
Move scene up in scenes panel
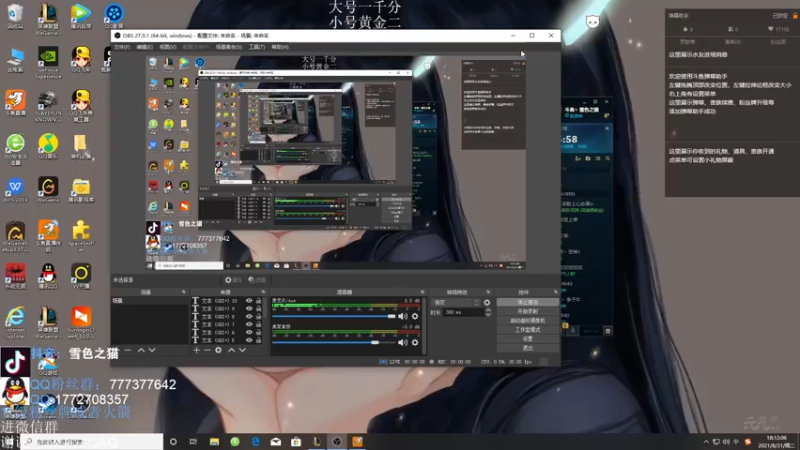[x=141, y=350]
